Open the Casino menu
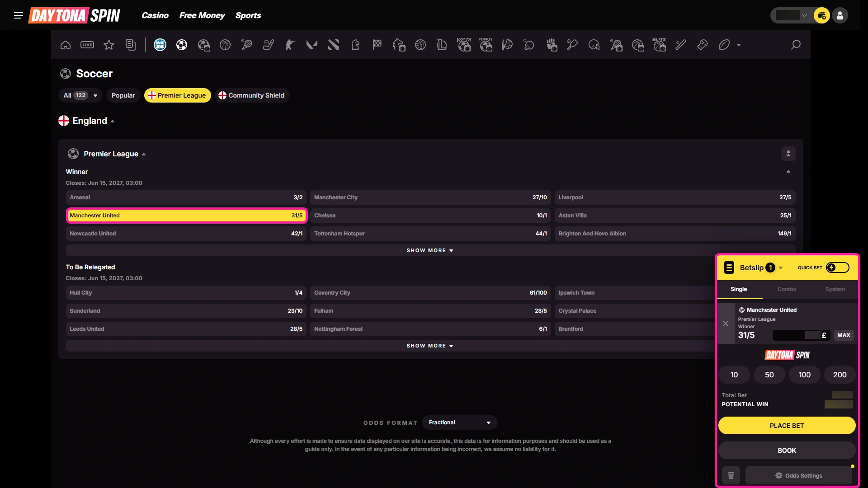 coord(155,15)
